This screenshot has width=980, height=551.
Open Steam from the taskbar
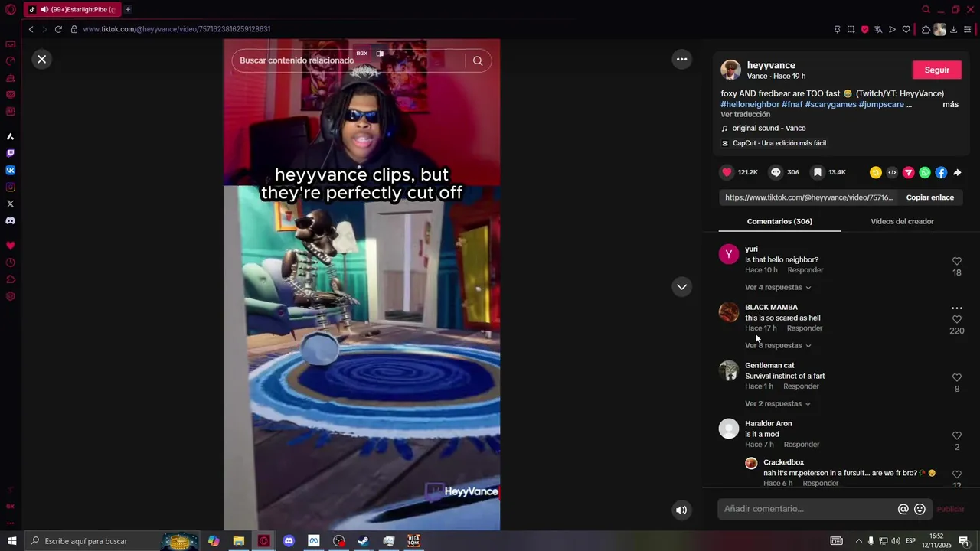point(364,541)
